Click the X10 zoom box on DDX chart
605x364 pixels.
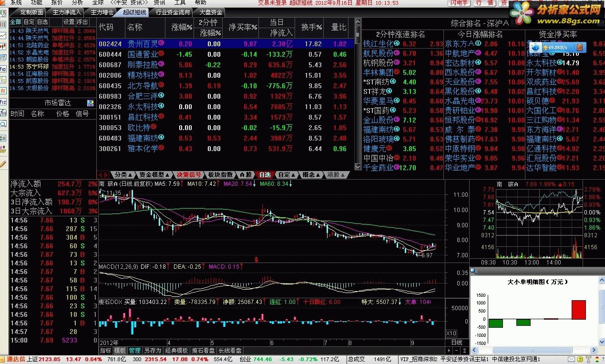point(451,333)
